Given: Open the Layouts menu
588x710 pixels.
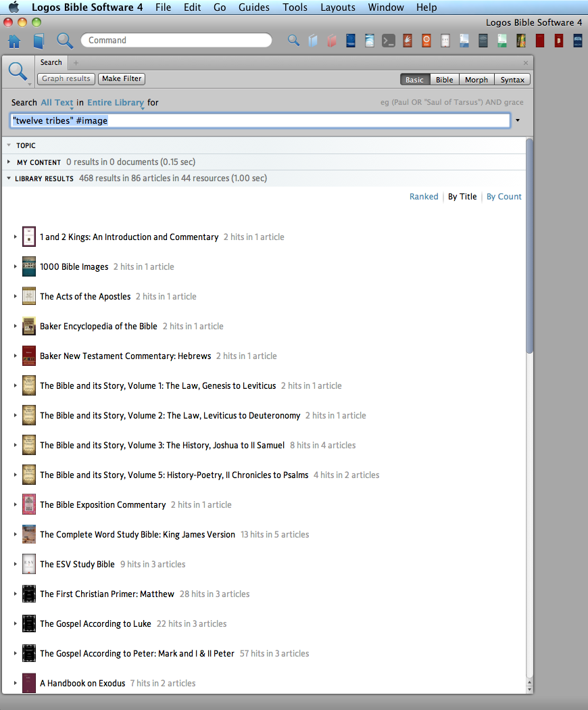Looking at the screenshot, I should point(338,7).
